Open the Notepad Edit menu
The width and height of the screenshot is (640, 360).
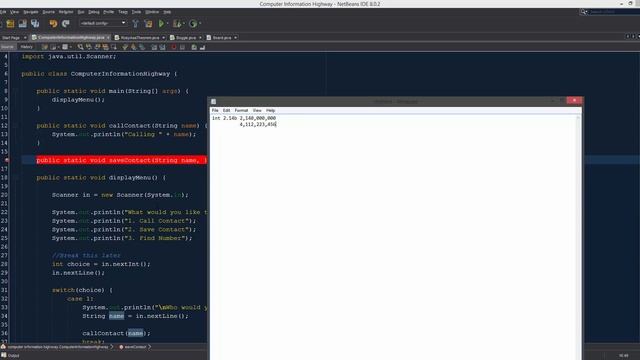226,110
